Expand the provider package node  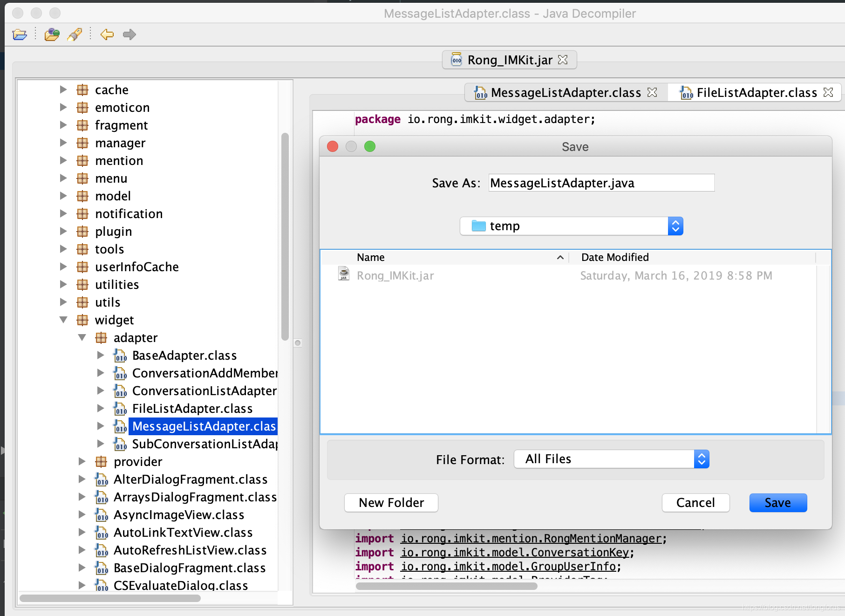[x=82, y=461]
